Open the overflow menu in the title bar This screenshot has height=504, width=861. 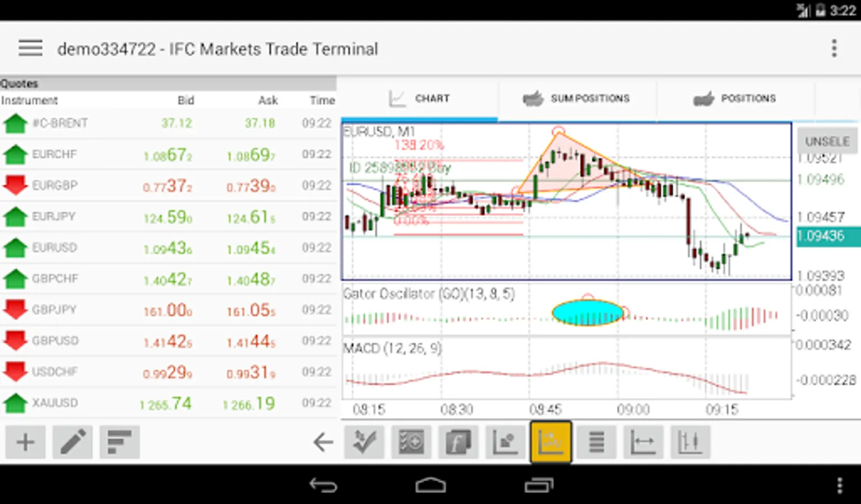[x=834, y=48]
